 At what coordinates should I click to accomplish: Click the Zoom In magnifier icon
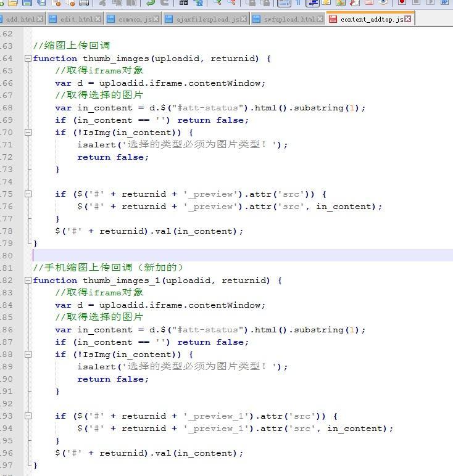217,2
